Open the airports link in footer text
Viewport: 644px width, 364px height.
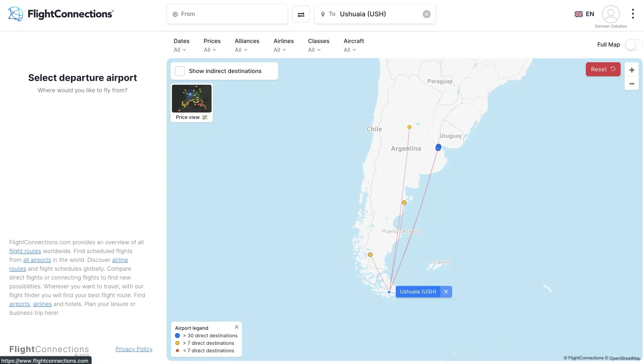(x=19, y=304)
